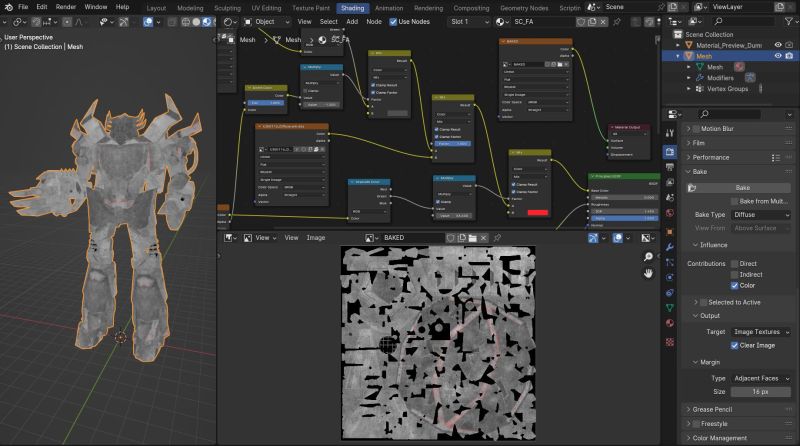Open the View Layer properties tab
800x446 pixels.
(x=670, y=182)
